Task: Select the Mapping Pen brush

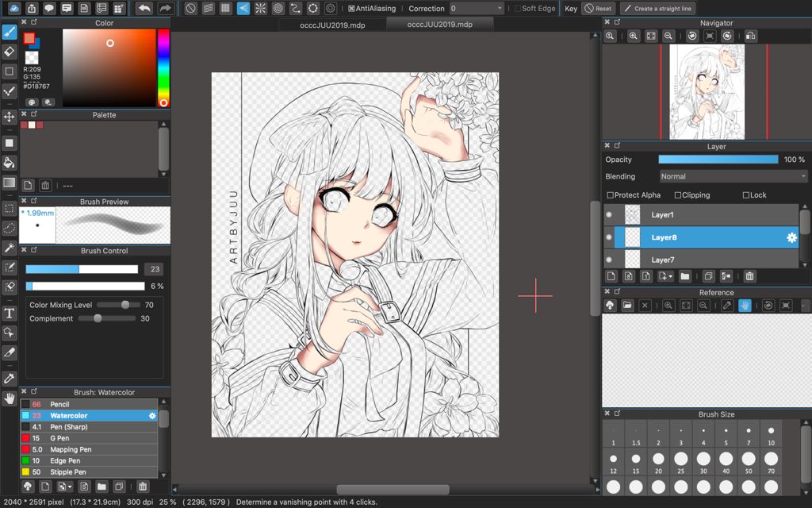Action: 89,449
